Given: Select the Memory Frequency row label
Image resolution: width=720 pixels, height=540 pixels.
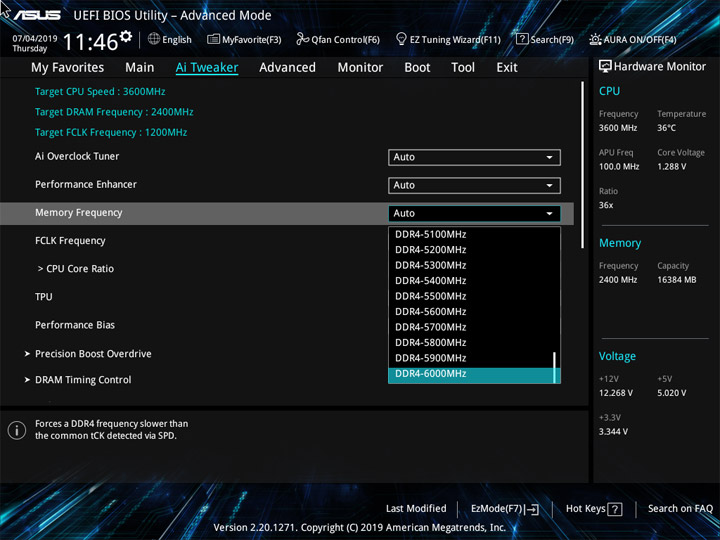Looking at the screenshot, I should point(79,213).
